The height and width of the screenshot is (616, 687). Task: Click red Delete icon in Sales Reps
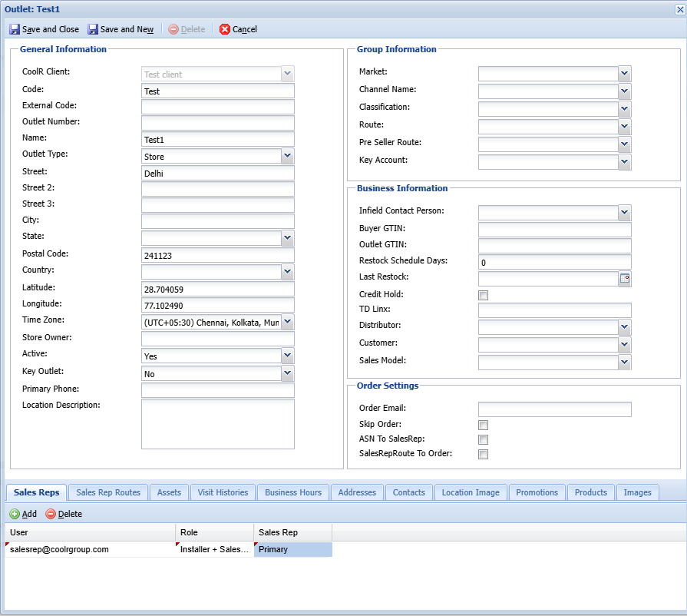(x=51, y=514)
